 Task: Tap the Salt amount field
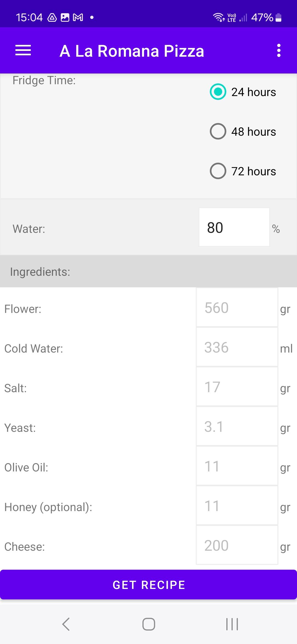[x=237, y=387]
